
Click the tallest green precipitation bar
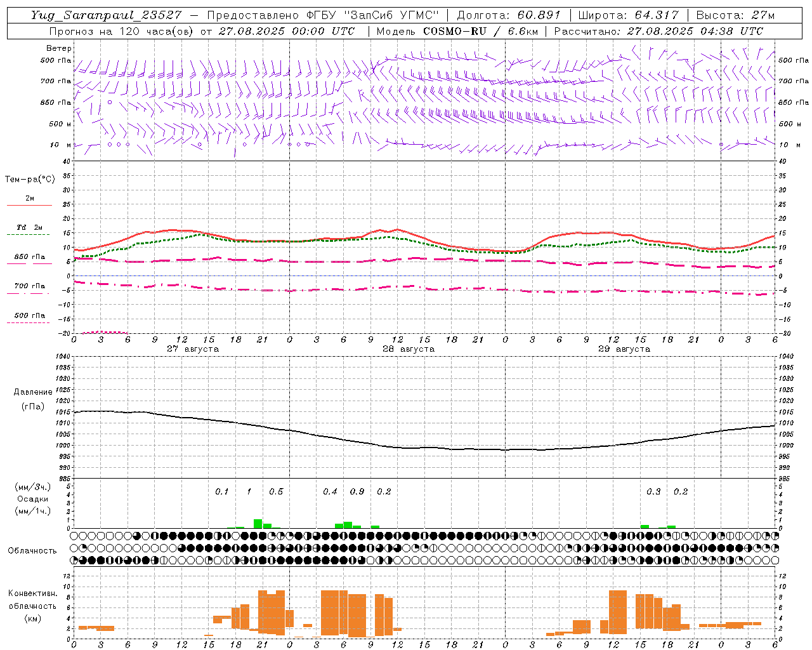tap(258, 524)
